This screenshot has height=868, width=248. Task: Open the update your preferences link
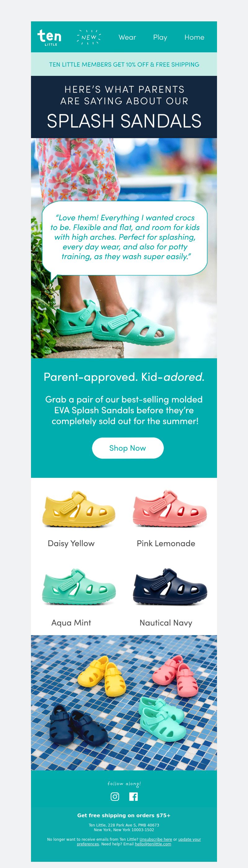pyautogui.click(x=139, y=842)
